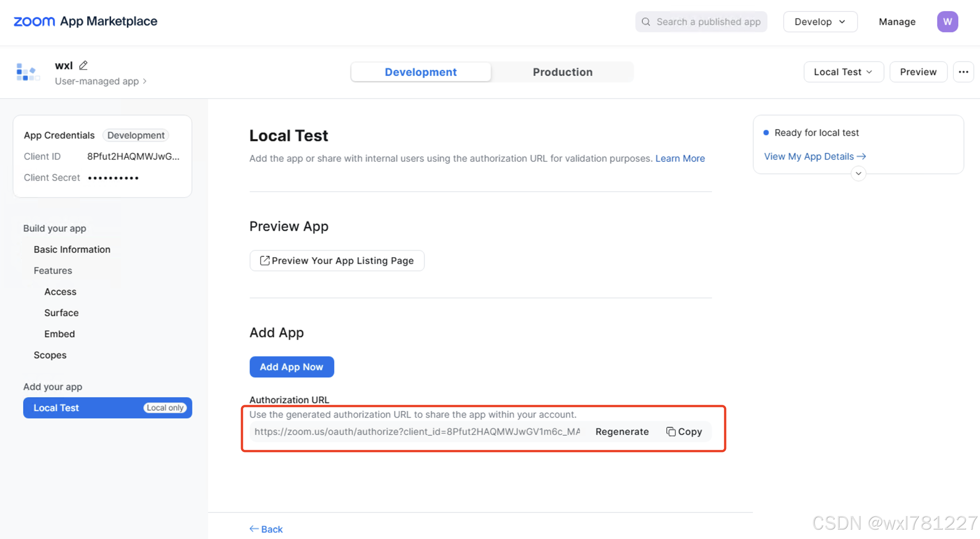Screen dimensions: 980x539
Task: Click the masked Client Secret value
Action: [113, 178]
